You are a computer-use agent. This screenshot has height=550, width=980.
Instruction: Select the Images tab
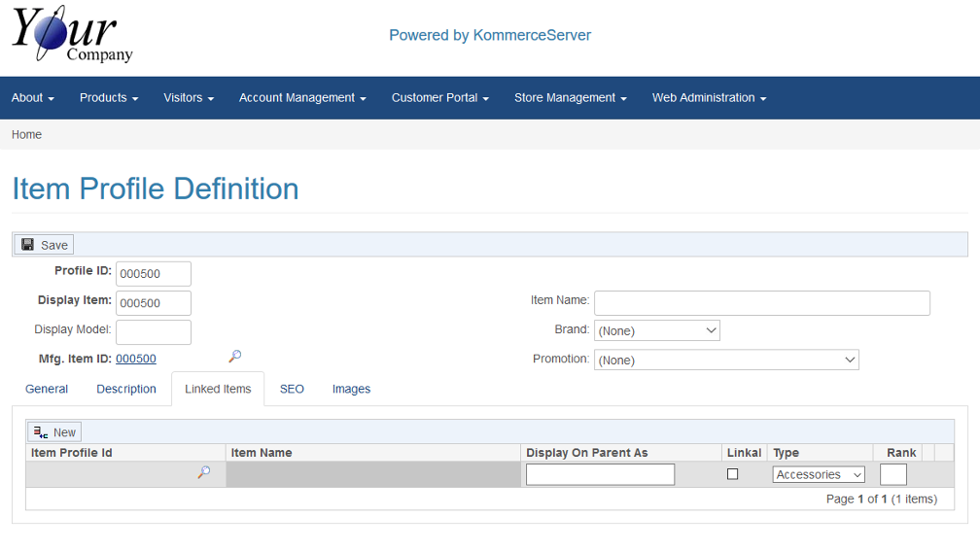(351, 389)
